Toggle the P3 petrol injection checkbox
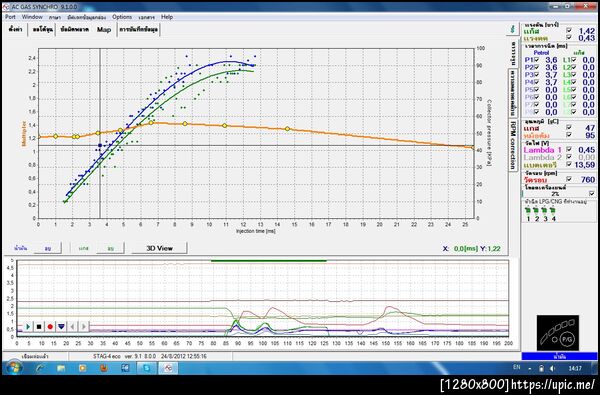Screen dimensions: 600x395 tap(537, 75)
